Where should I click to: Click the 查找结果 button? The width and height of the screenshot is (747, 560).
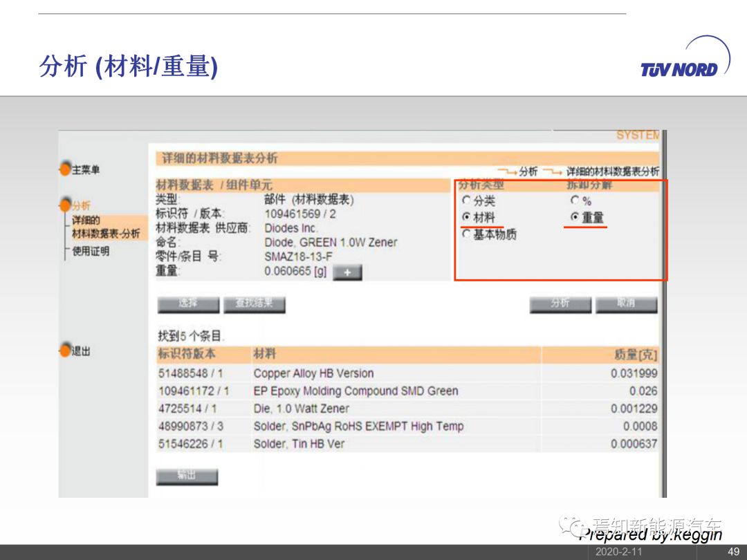click(x=254, y=304)
